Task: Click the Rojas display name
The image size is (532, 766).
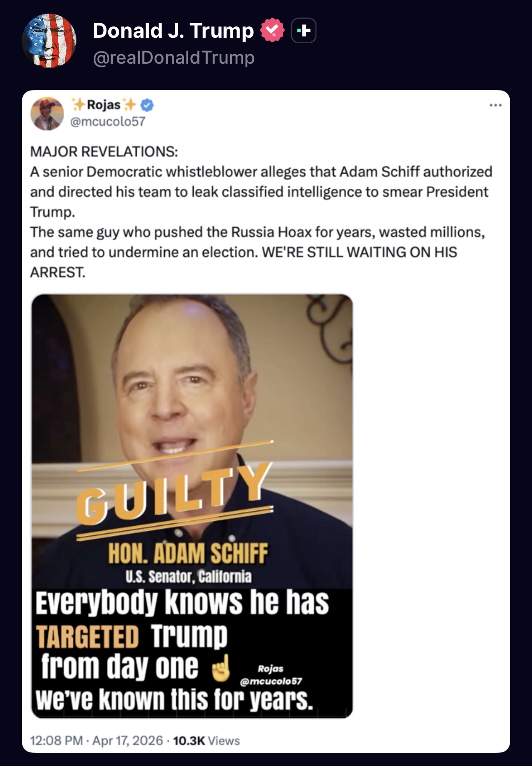Action: click(x=104, y=105)
